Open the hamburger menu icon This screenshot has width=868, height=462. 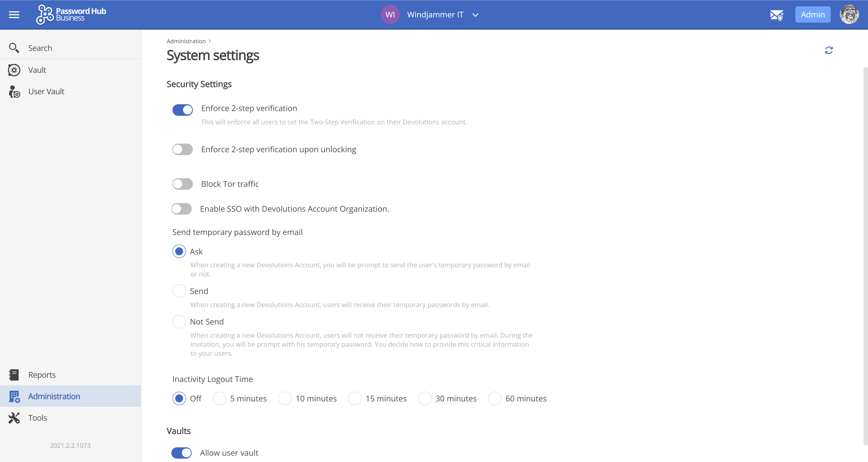(x=14, y=14)
